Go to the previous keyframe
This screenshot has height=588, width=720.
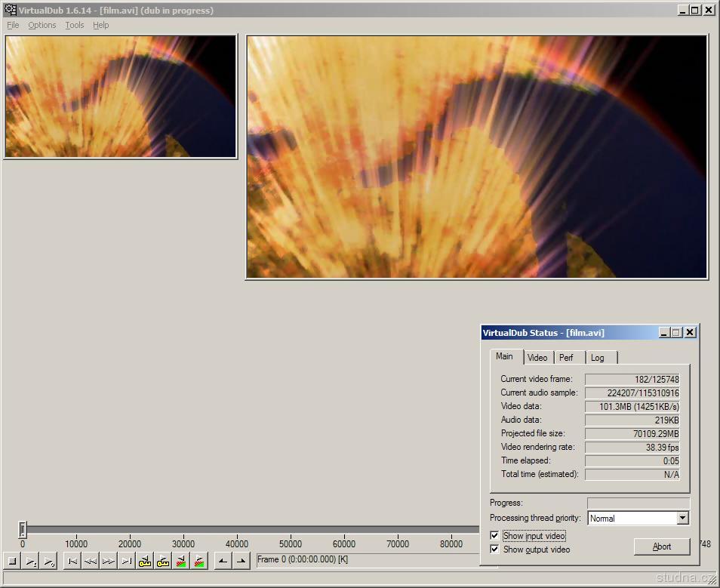(x=145, y=561)
